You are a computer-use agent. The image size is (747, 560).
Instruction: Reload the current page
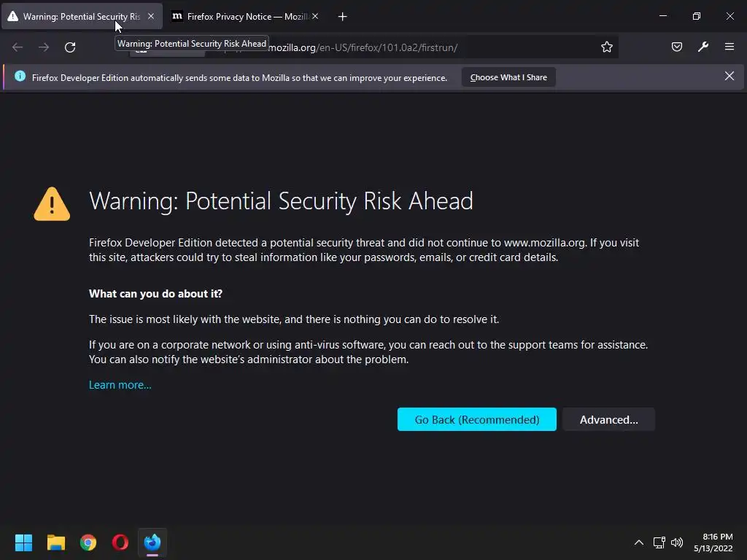pyautogui.click(x=70, y=47)
